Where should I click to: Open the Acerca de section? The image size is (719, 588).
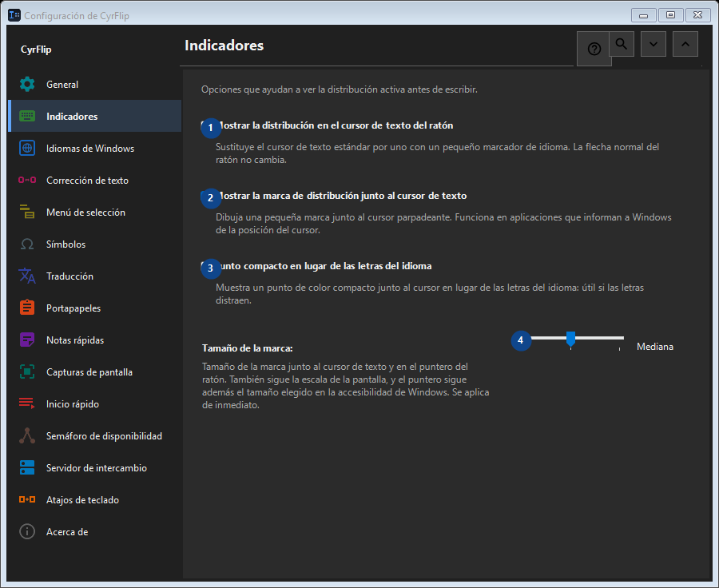(x=95, y=531)
